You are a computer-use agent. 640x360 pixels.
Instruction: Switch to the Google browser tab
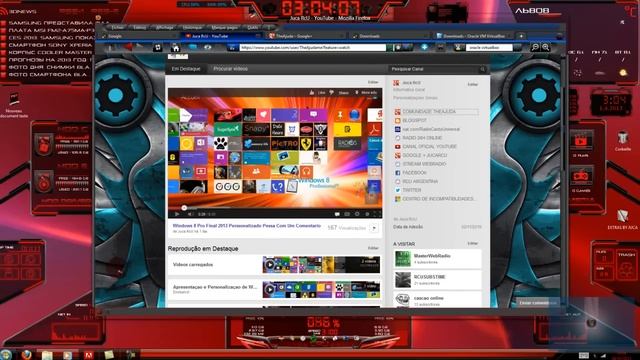click(x=139, y=36)
